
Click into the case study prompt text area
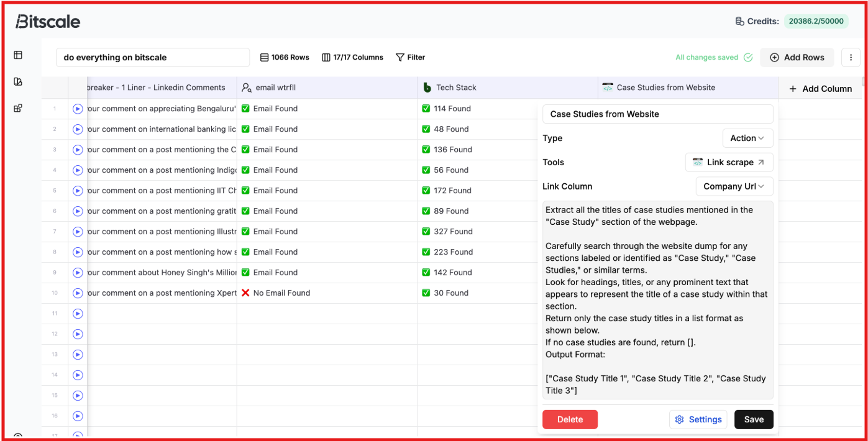pyautogui.click(x=658, y=300)
